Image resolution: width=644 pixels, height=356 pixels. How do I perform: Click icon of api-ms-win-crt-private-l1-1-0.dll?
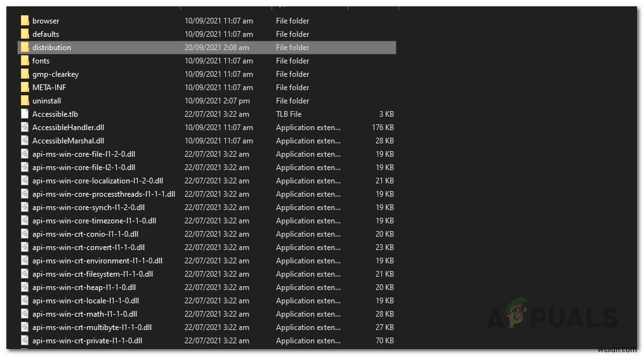coord(25,341)
